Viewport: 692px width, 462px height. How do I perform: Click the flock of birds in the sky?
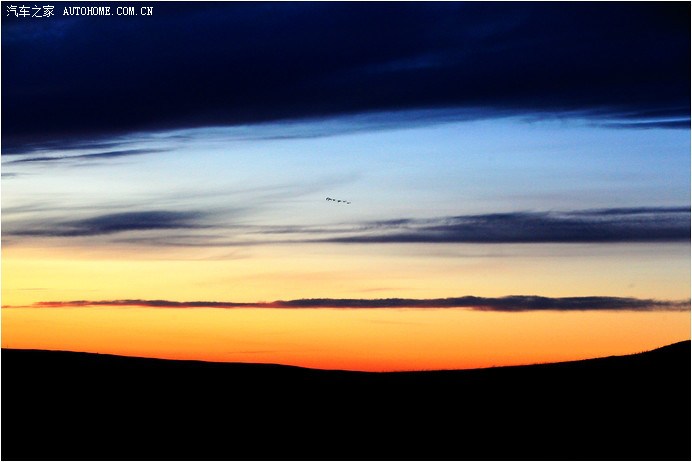click(x=337, y=200)
